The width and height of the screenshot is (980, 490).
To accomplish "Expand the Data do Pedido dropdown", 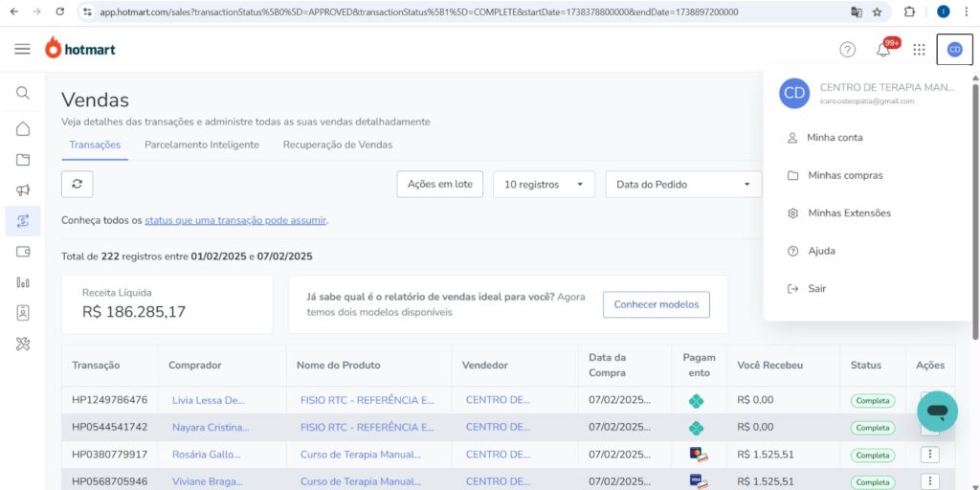I will pos(683,185).
